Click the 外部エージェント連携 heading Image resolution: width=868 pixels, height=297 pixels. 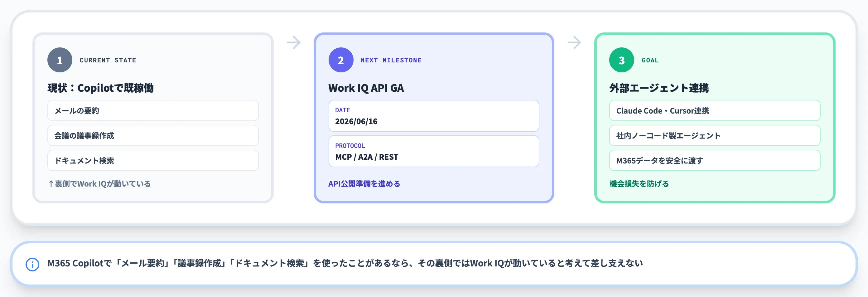[659, 88]
